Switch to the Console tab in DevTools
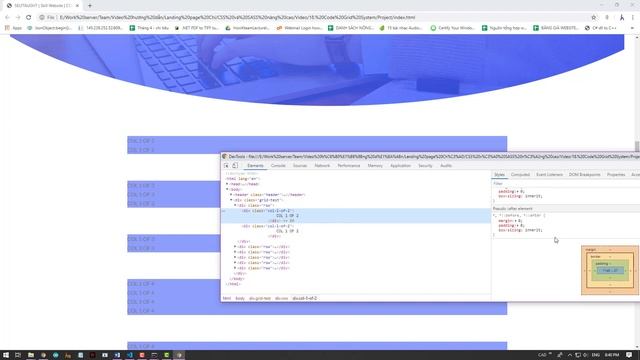 [278, 166]
